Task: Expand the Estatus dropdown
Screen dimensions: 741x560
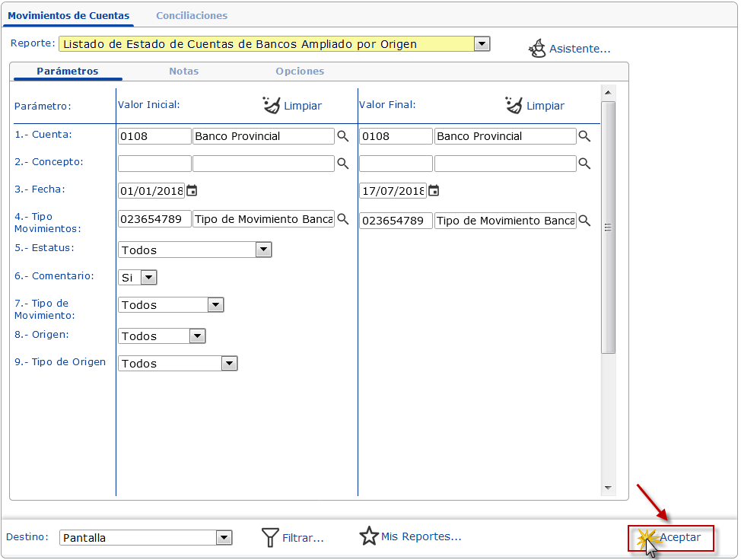Action: click(263, 250)
